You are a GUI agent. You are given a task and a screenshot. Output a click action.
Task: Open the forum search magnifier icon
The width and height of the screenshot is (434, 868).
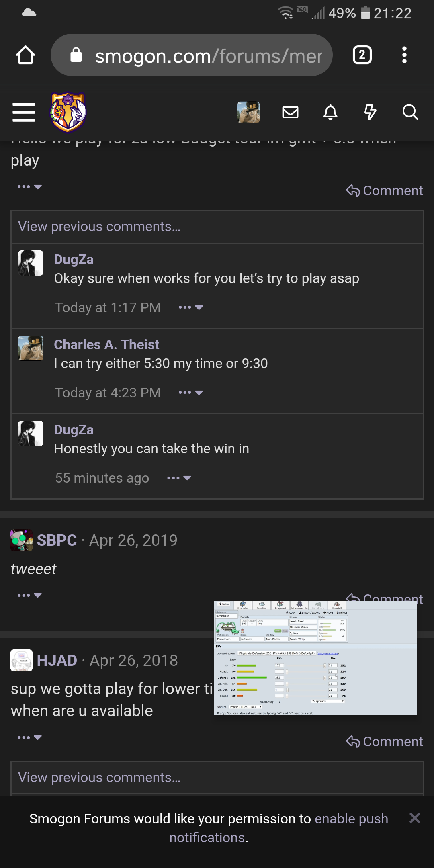[x=410, y=112]
